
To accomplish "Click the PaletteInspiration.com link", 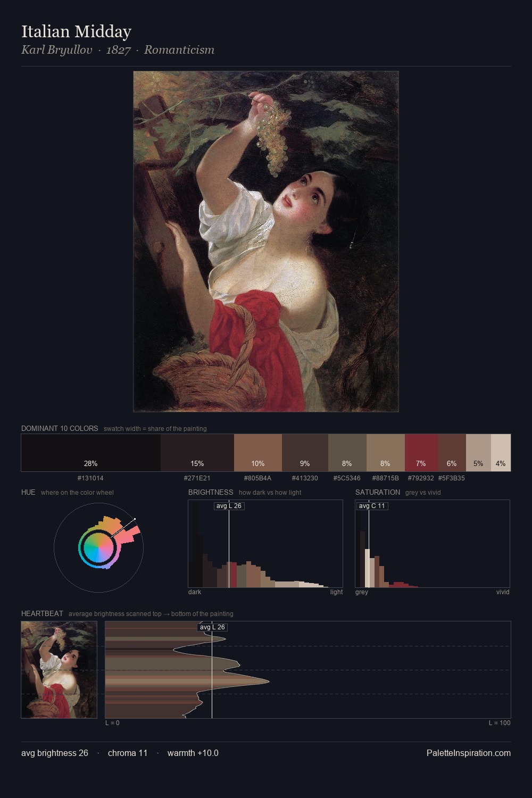I will (469, 753).
